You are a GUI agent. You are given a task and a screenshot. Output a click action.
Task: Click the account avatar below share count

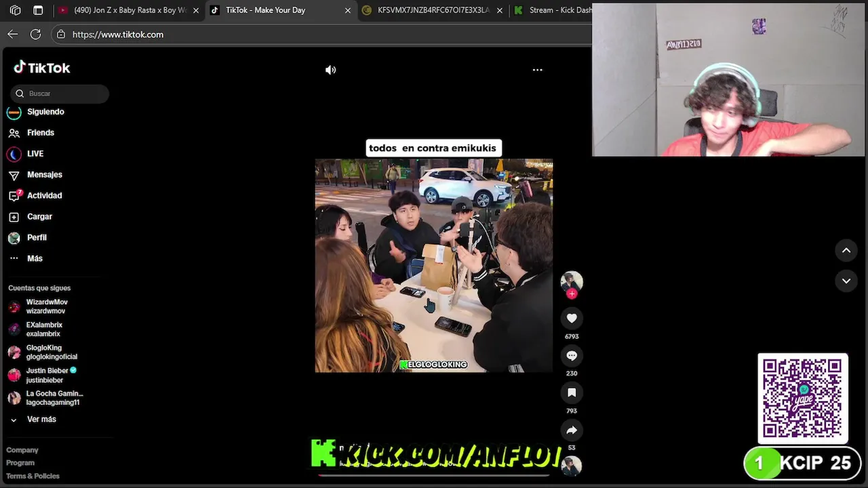coord(572,466)
